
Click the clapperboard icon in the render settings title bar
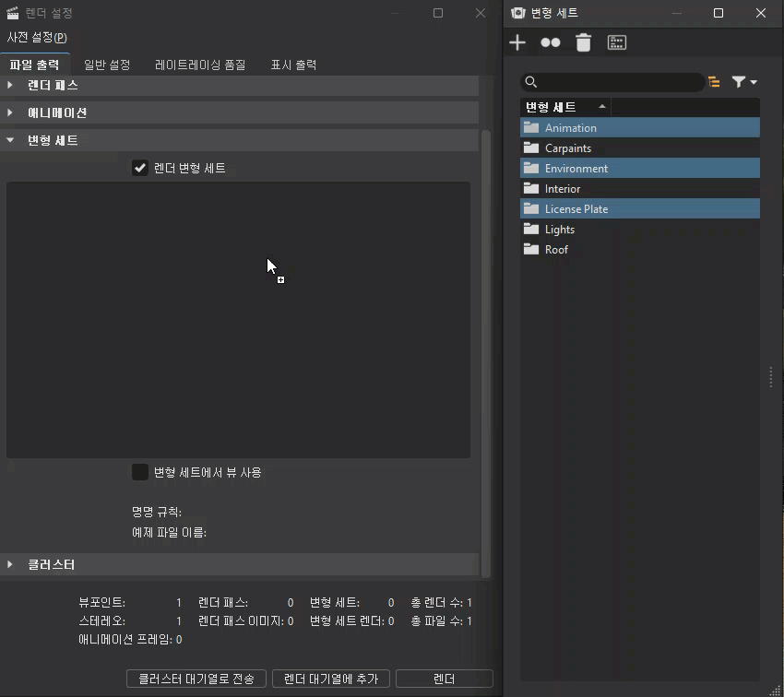point(13,13)
